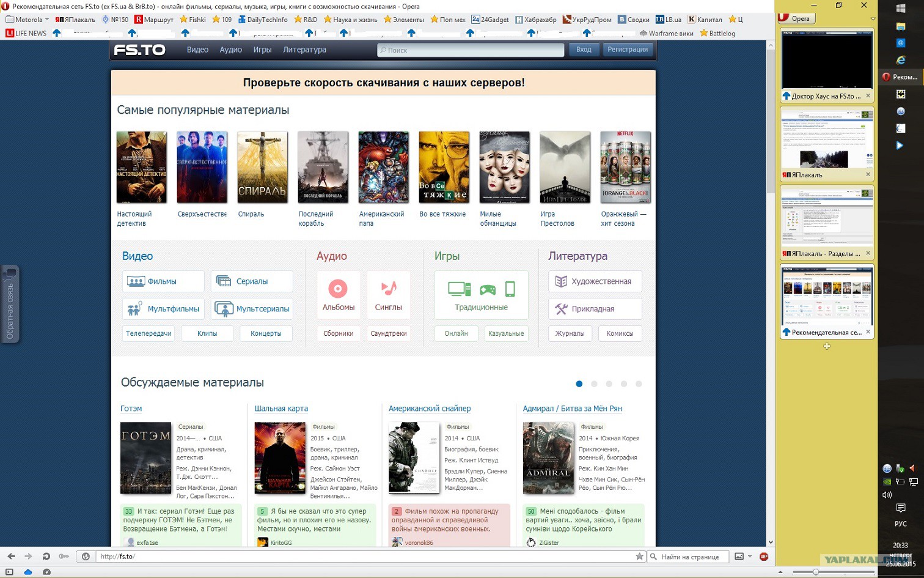Open the Windows notification center icon

coord(901,508)
